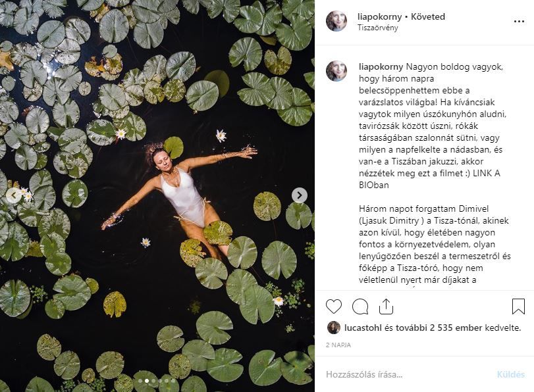
Task: Open the lucastohl profile link
Action: click(x=365, y=328)
